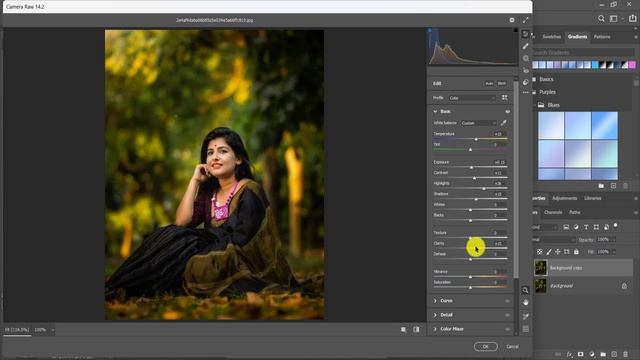Open Photoshop search icon
The height and width of the screenshot is (360, 640).
tap(601, 18)
